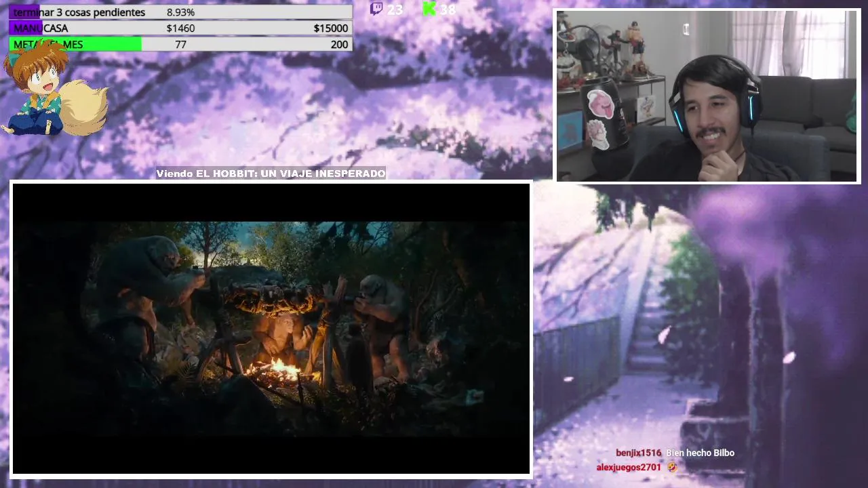Click the monthly goal target 200
Image resolution: width=868 pixels, height=488 pixels.
point(339,45)
